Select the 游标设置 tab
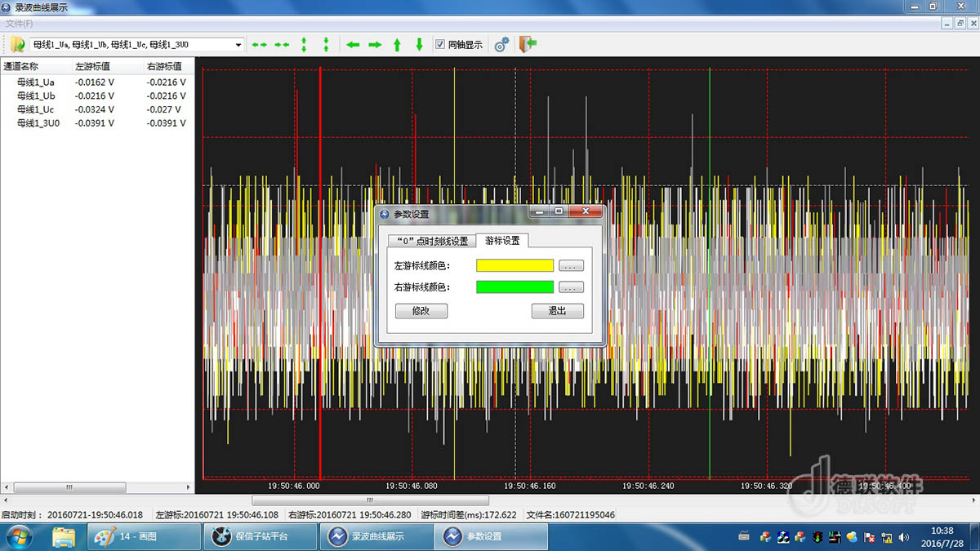Image resolution: width=980 pixels, height=551 pixels. coord(502,240)
